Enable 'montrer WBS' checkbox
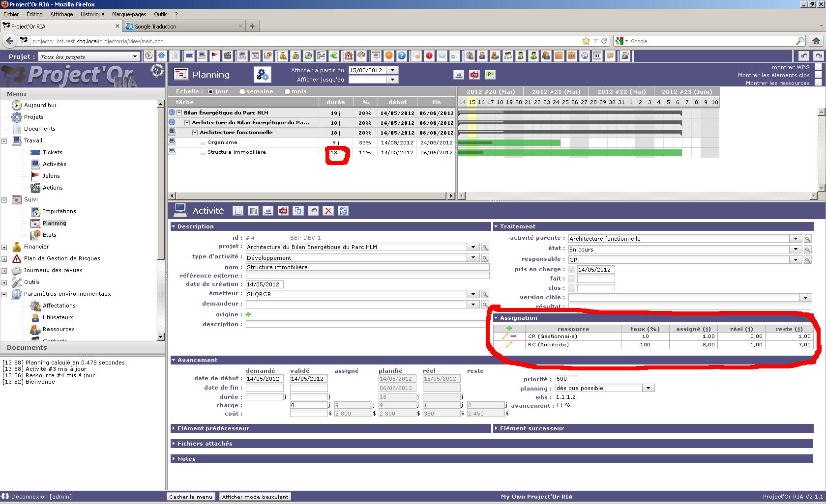 coord(818,67)
